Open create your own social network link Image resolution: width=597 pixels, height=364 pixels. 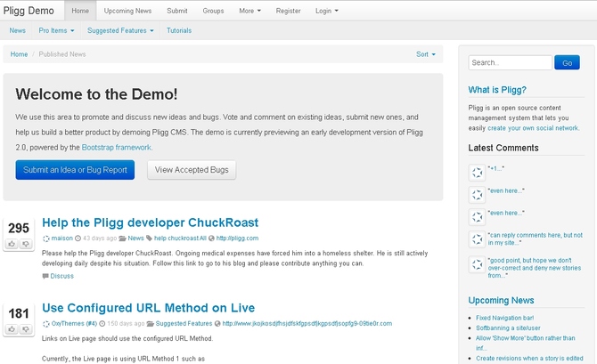click(533, 128)
